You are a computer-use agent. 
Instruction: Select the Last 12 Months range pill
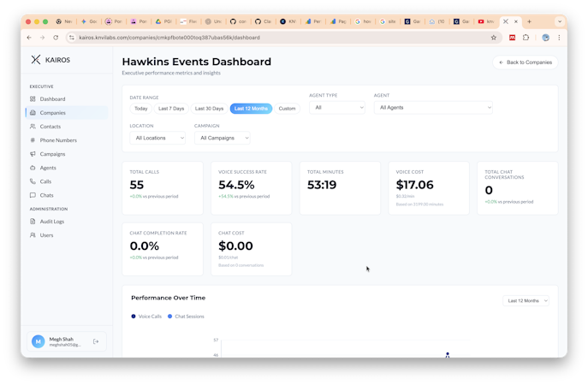point(251,109)
